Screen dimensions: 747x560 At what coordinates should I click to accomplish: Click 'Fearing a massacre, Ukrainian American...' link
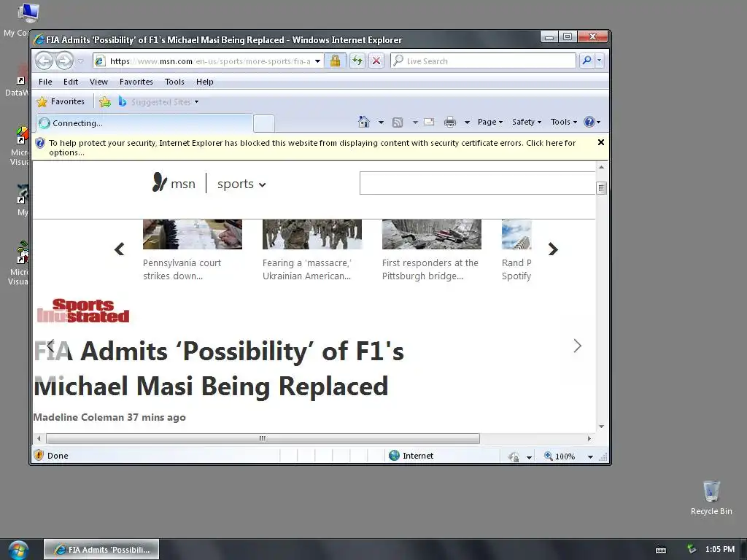coord(307,270)
